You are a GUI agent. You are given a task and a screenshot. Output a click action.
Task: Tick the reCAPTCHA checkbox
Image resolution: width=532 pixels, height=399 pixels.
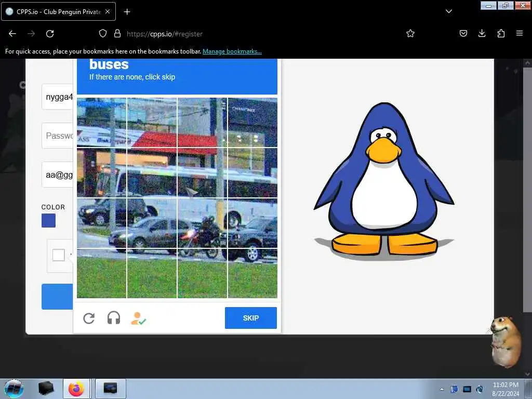pyautogui.click(x=59, y=255)
